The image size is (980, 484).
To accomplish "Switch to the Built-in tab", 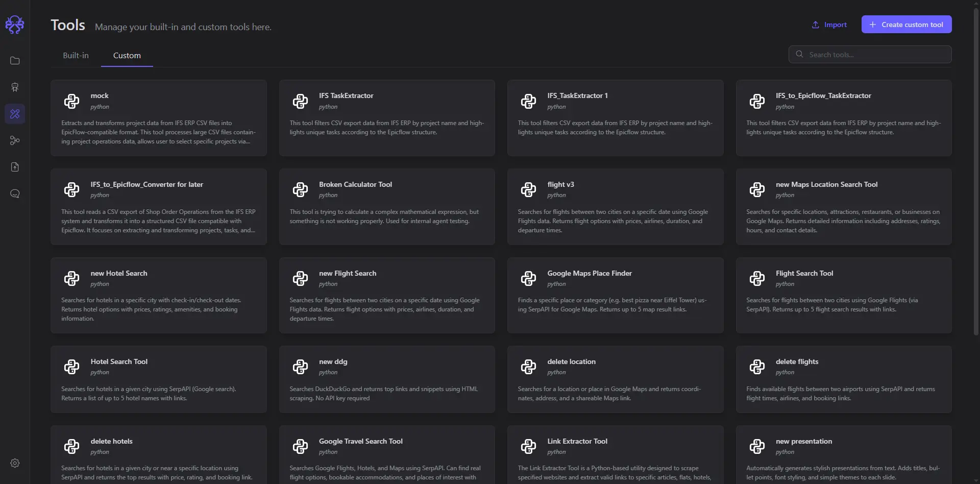I will tap(76, 56).
